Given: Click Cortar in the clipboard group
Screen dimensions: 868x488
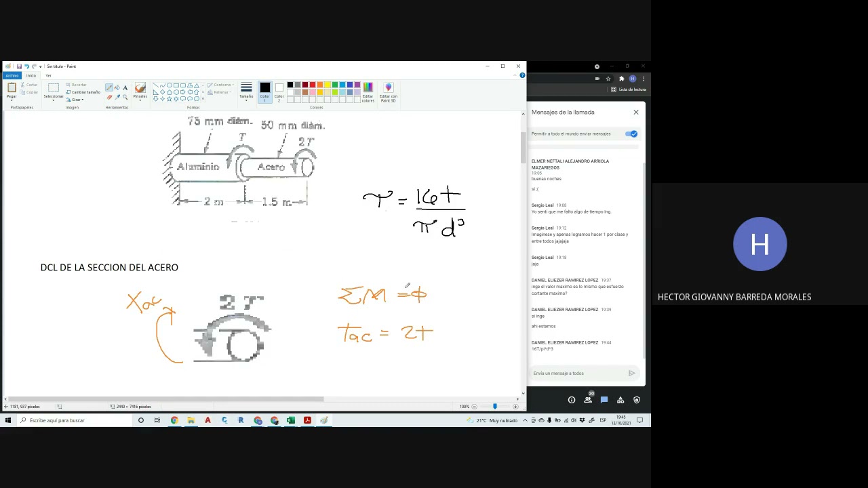Looking at the screenshot, I should coord(28,85).
